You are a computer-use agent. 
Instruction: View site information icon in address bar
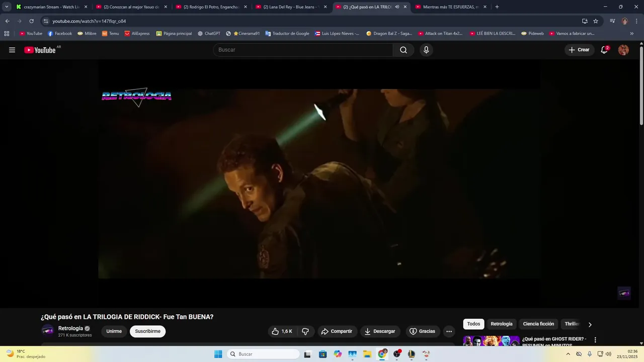pos(46,21)
